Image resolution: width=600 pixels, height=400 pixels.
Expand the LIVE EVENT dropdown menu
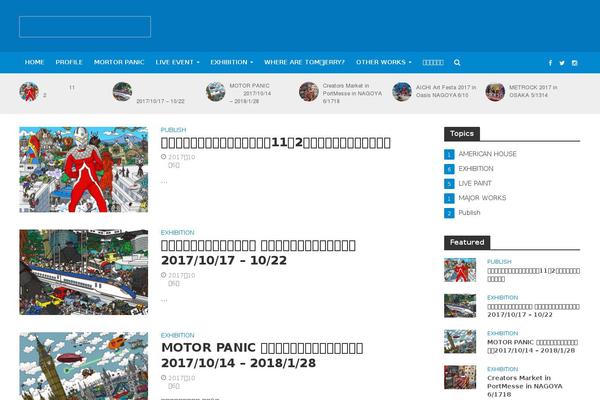(x=177, y=62)
